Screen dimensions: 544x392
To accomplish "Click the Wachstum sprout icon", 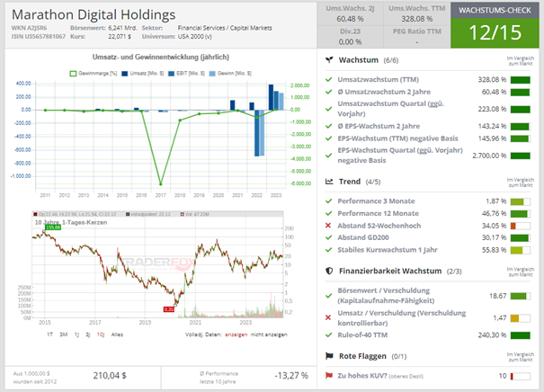I will pyautogui.click(x=329, y=60).
